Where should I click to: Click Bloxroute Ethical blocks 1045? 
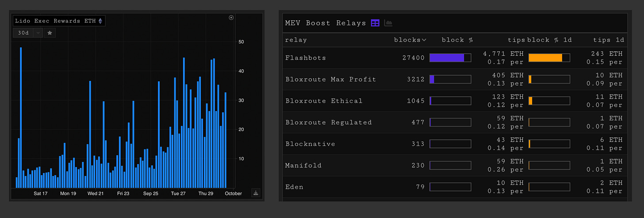416,101
